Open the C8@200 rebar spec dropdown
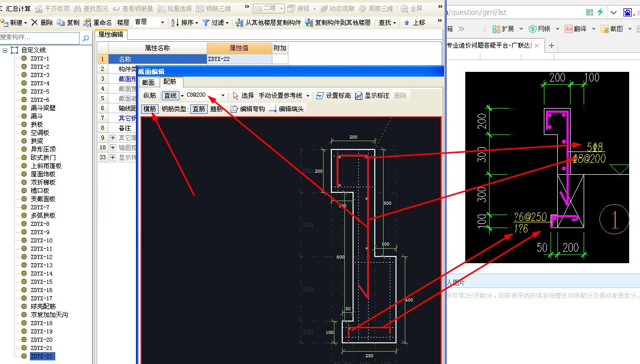Image resolution: width=640 pixels, height=364 pixels. pyautogui.click(x=223, y=96)
